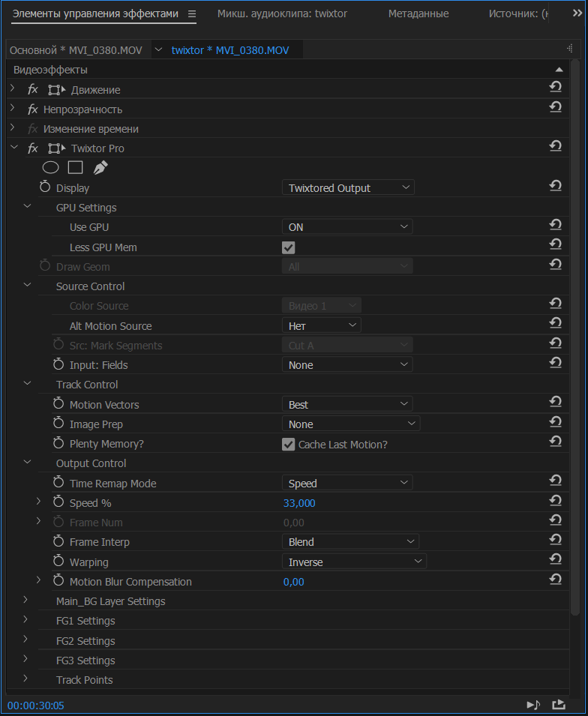Image resolution: width=588 pixels, height=716 pixels.
Task: Open the Input: Fields dropdown
Action: coord(347,365)
